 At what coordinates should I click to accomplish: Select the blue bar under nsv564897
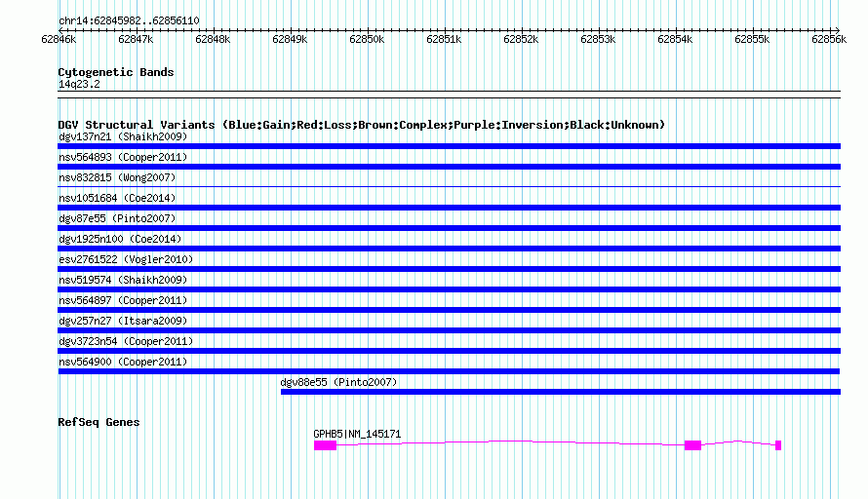[449, 310]
